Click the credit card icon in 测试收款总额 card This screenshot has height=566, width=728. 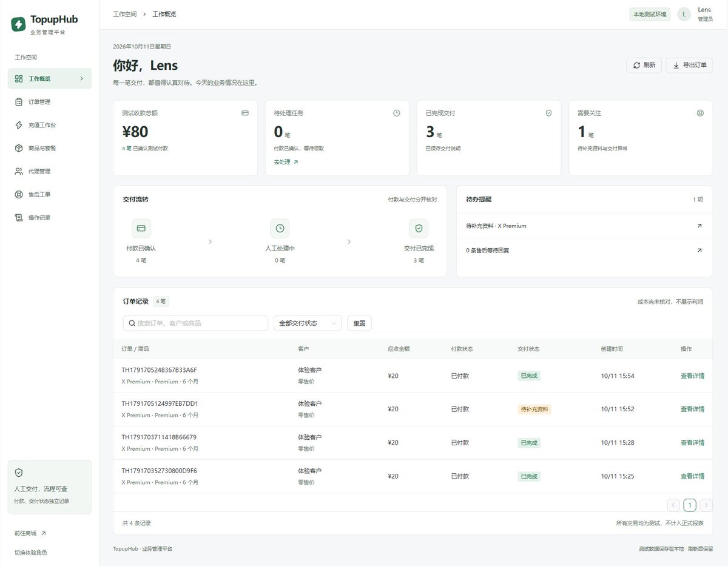(x=245, y=113)
